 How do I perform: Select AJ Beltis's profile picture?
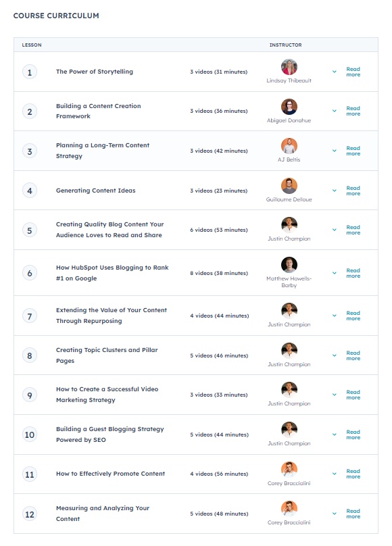tap(289, 146)
